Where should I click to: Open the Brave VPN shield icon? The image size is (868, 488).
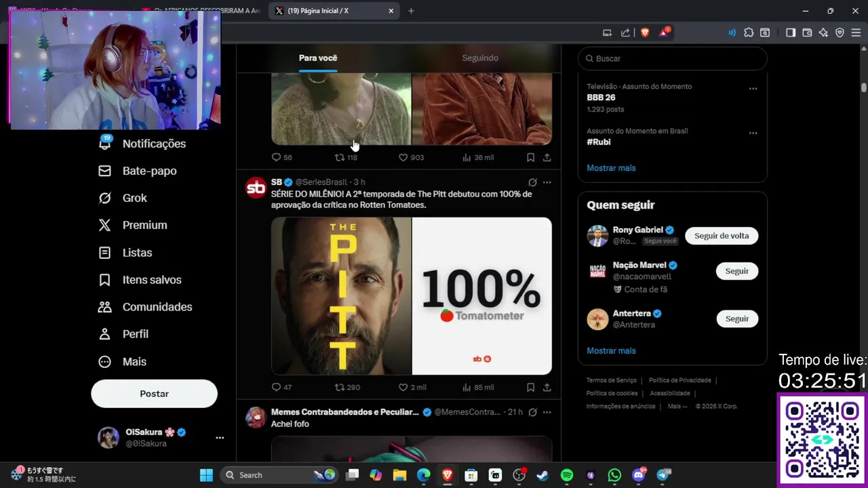coord(840,33)
